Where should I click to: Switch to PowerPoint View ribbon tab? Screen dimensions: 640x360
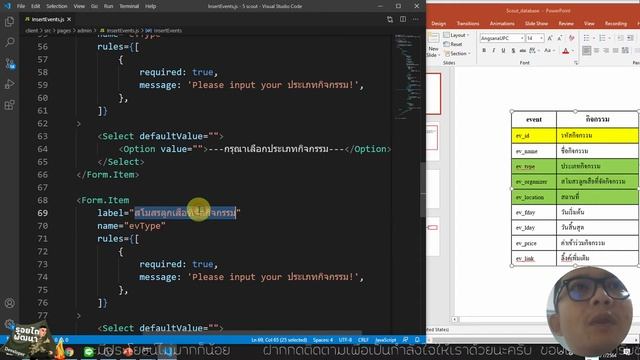point(589,24)
